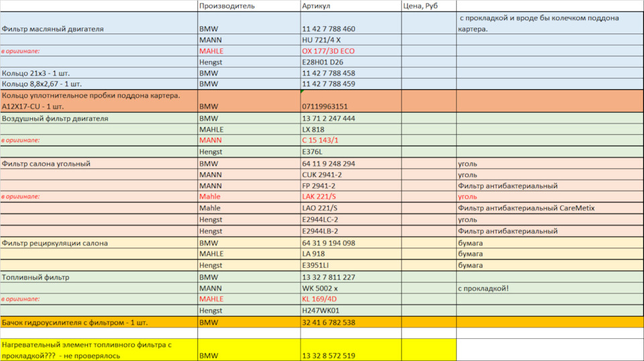Select cell 'CUK 2941-2'

tap(351, 174)
